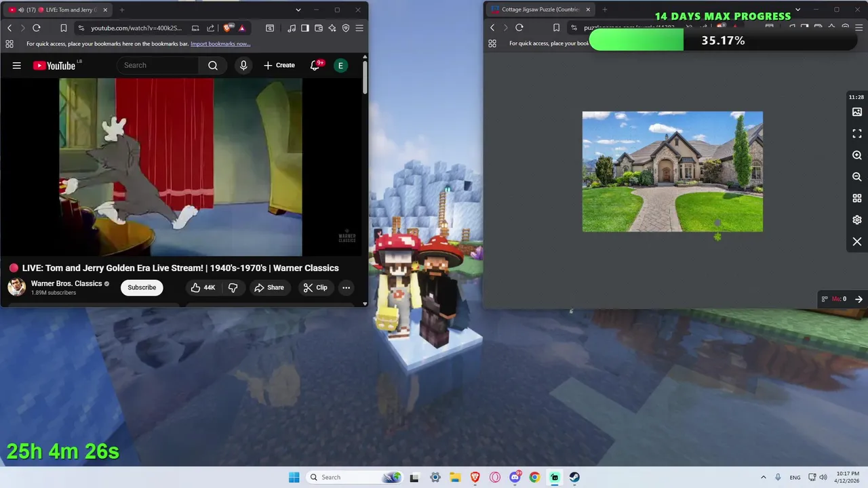
Task: Click the Share button under the video
Action: point(269,287)
